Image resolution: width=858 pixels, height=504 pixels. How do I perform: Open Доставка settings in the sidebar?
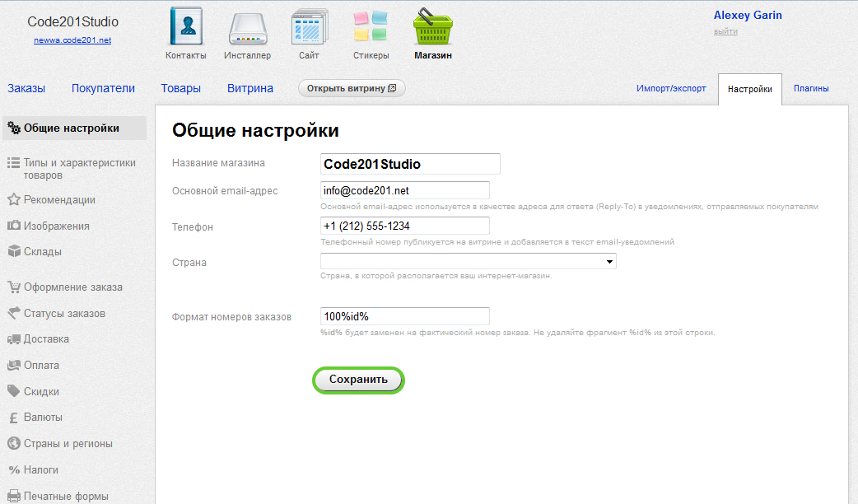pyautogui.click(x=46, y=339)
